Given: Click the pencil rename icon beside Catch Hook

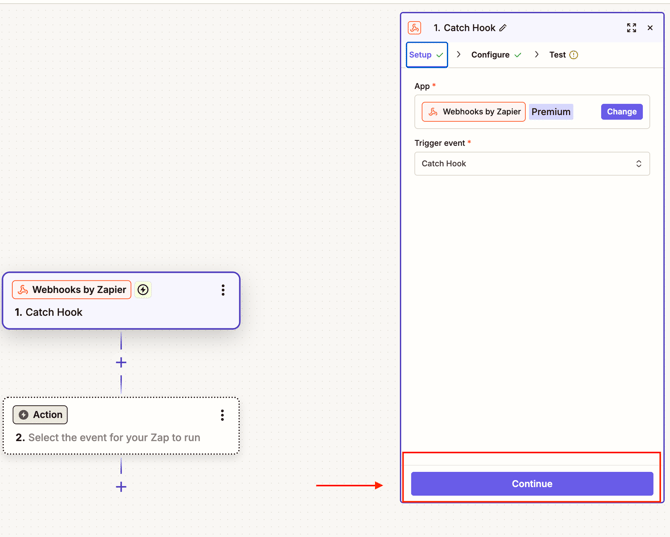Looking at the screenshot, I should [x=503, y=28].
